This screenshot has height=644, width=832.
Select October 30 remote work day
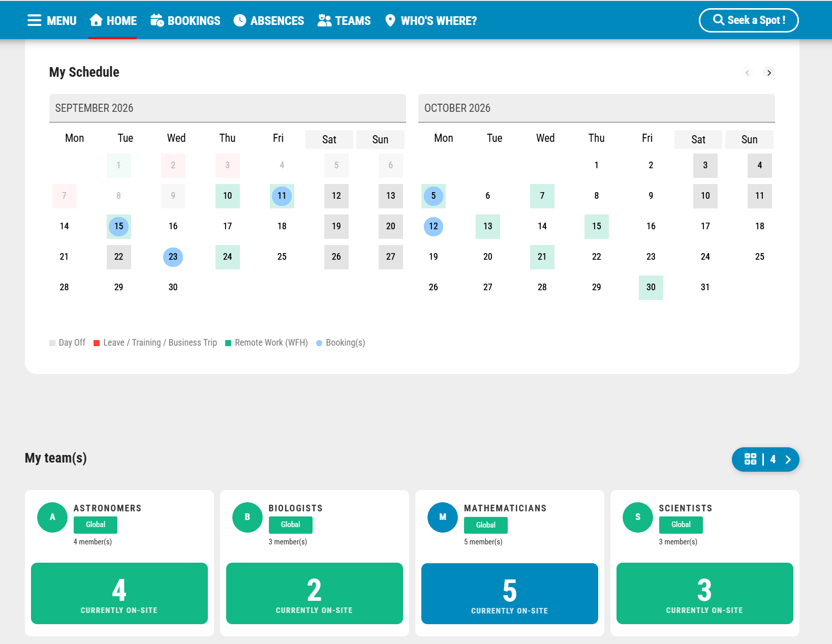[651, 288]
